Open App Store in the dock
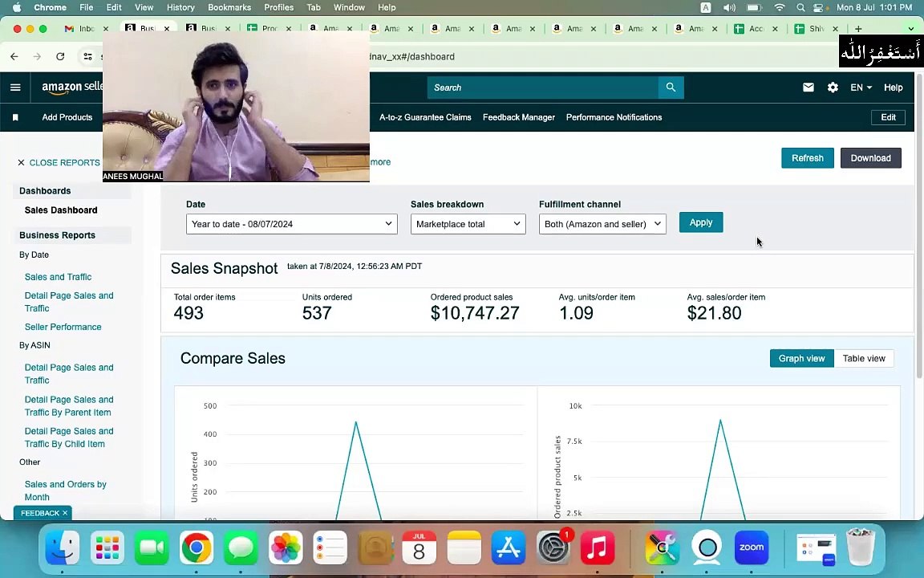 (508, 547)
